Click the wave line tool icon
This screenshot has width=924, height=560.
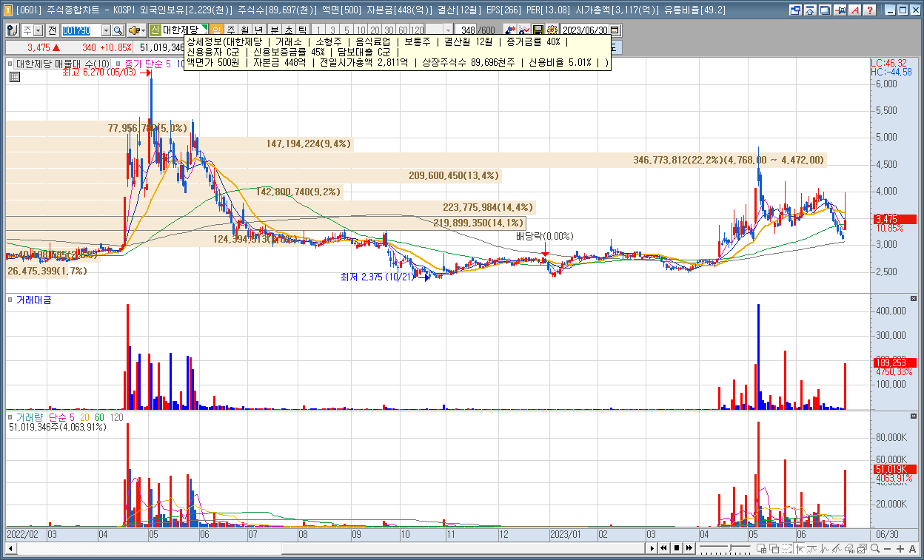(x=812, y=548)
